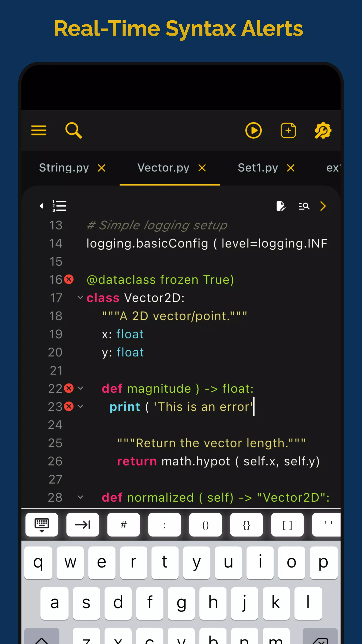Hide keyboard with the keyboard-down key

coord(42,525)
